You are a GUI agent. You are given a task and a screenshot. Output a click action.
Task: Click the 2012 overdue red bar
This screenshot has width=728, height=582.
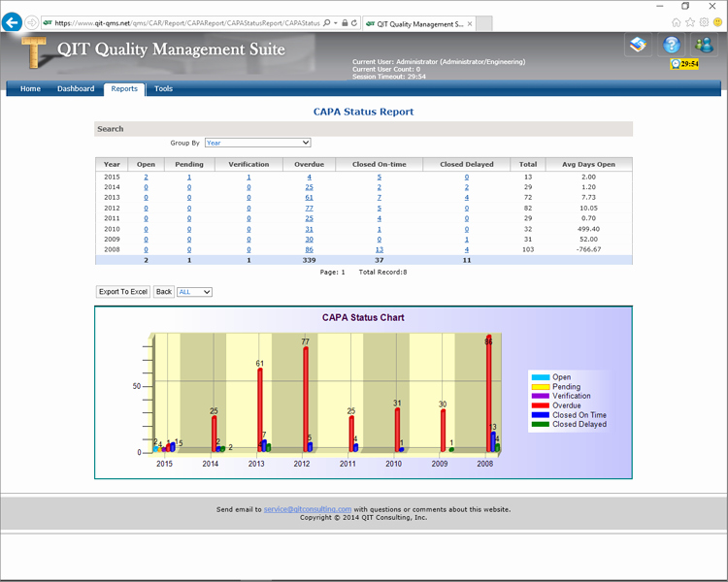click(x=306, y=399)
